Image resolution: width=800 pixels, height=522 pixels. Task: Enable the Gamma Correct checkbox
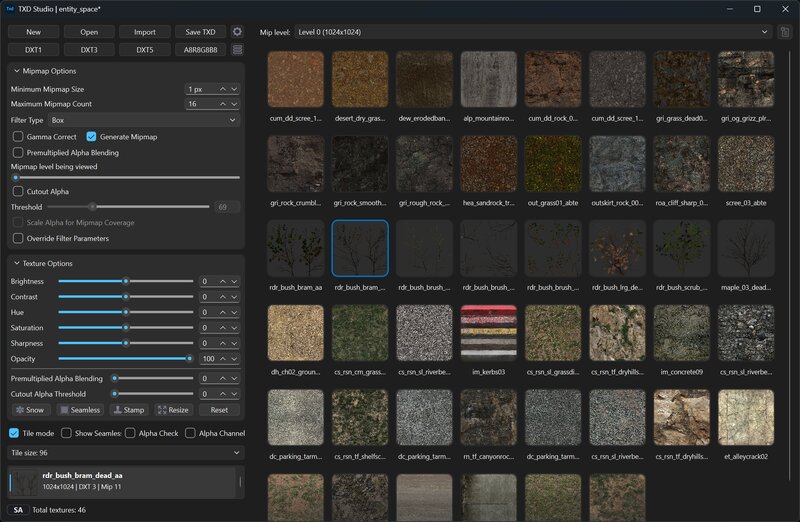(18, 136)
